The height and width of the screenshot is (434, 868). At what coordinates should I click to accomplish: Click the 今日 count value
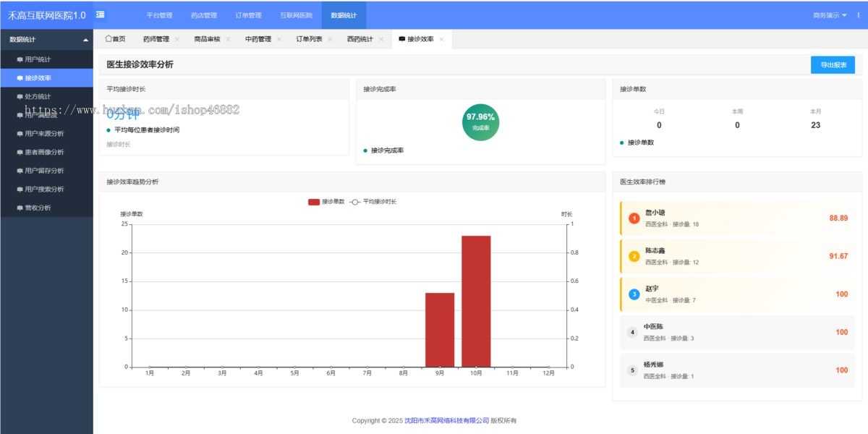659,125
